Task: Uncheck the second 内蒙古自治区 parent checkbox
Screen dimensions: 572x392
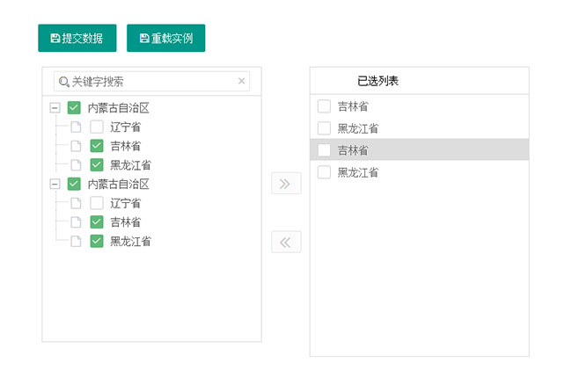Action: [x=74, y=185]
